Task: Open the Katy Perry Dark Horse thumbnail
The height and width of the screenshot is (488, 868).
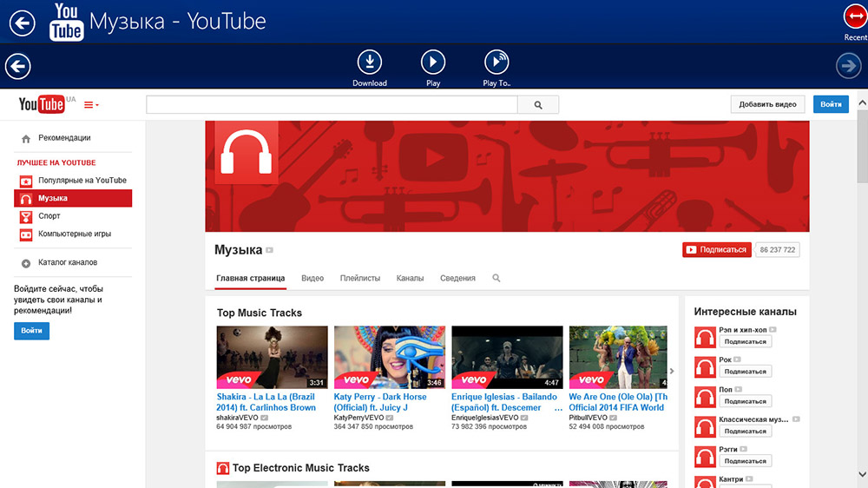Action: [x=389, y=357]
